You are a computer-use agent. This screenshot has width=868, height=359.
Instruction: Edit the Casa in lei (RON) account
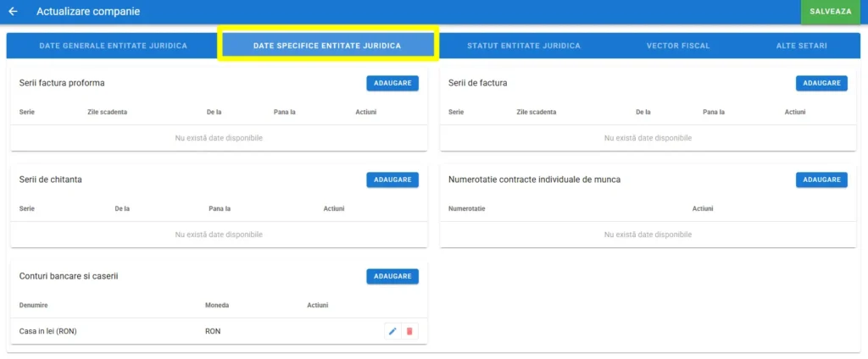[392, 331]
